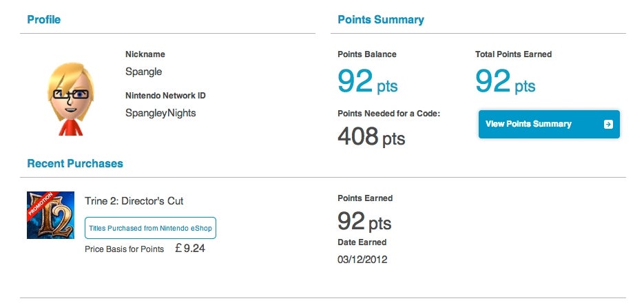
Task: Open the Points Summary heading
Action: coord(381,20)
